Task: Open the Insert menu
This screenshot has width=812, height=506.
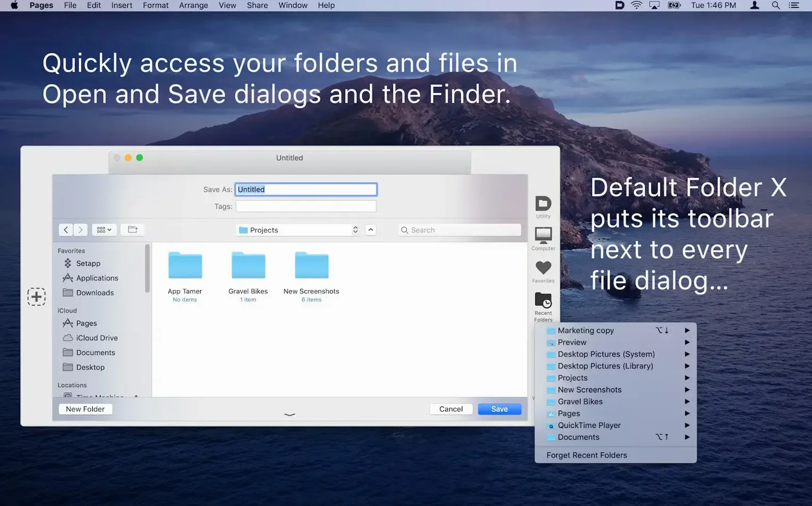Action: pyautogui.click(x=121, y=5)
